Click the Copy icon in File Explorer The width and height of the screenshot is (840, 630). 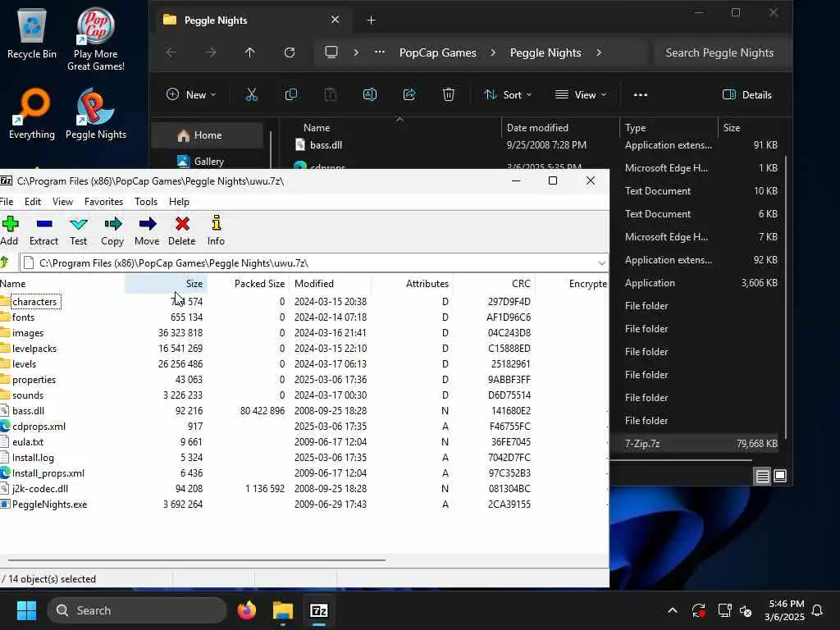pyautogui.click(x=291, y=95)
